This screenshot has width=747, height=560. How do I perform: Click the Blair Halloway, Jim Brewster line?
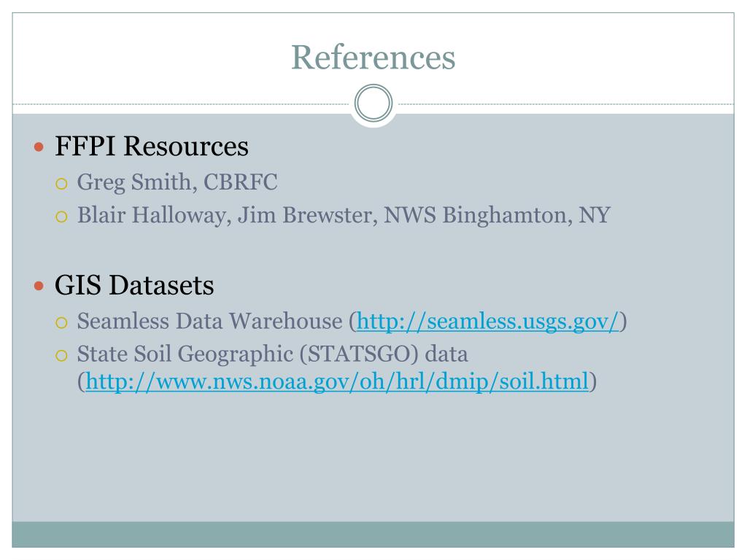344,215
